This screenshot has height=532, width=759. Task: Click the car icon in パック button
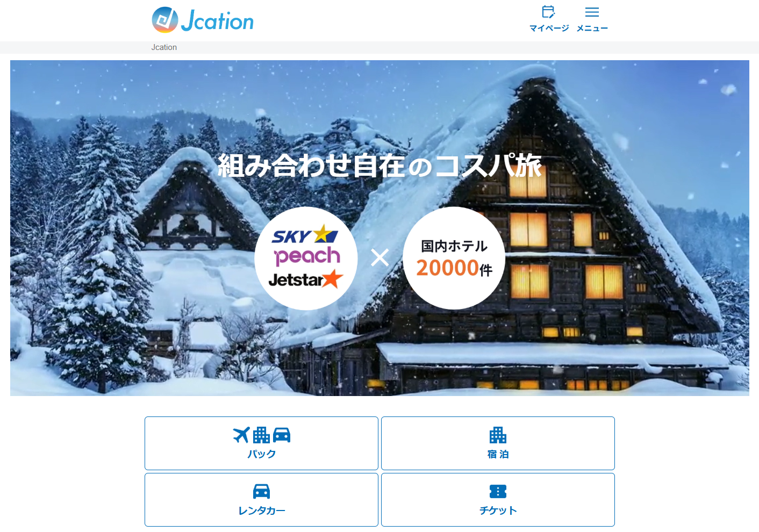(x=282, y=435)
